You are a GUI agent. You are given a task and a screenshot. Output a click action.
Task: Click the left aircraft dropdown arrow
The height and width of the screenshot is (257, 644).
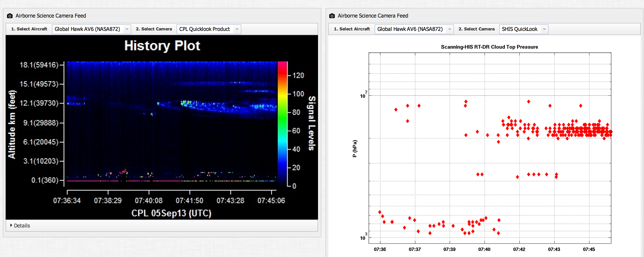pyautogui.click(x=127, y=29)
